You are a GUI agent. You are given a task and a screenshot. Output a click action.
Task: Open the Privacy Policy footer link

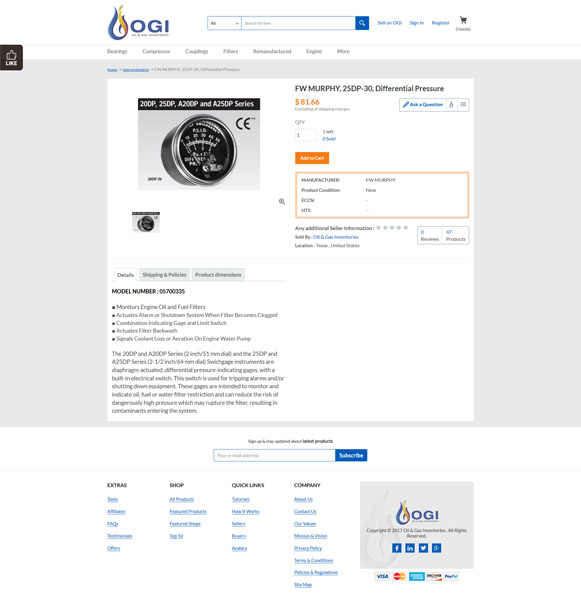point(308,548)
